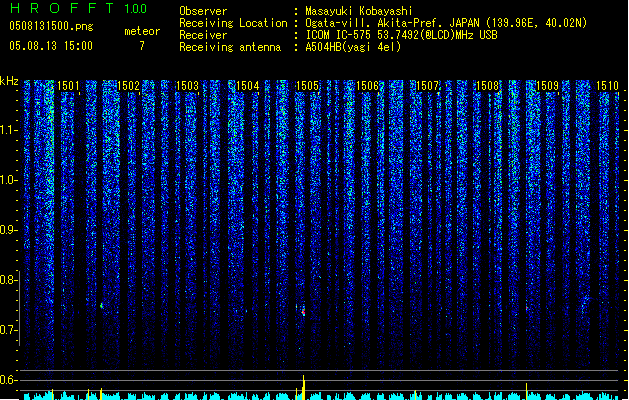Click the green meteor echo near 1502

pos(101,306)
